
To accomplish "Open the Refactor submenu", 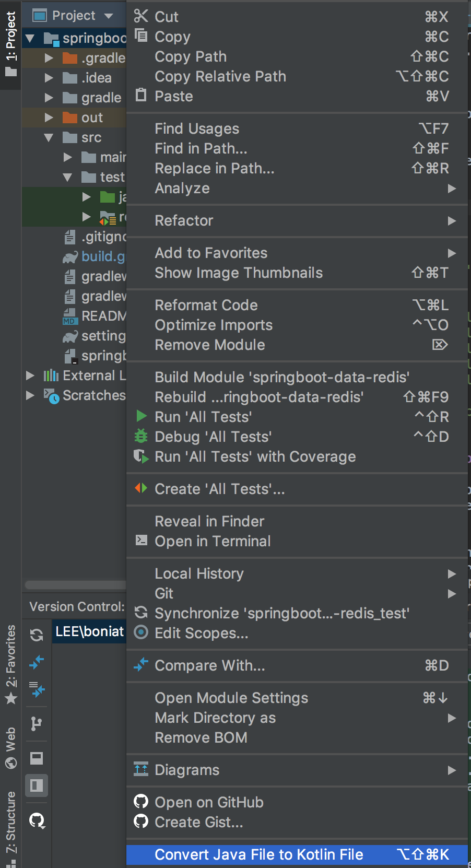I will point(297,220).
